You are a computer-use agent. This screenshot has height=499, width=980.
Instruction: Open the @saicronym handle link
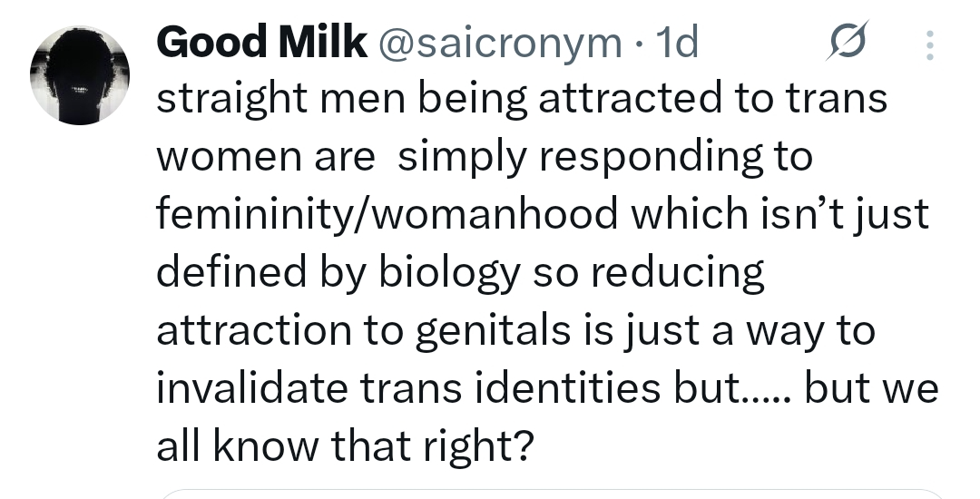[x=497, y=43]
